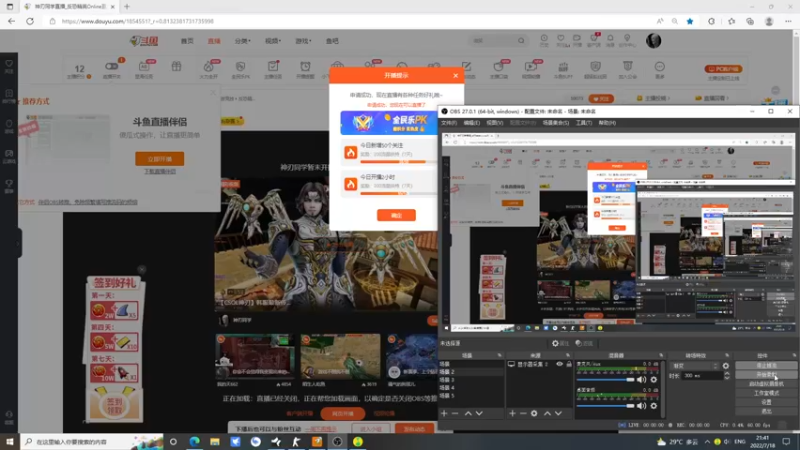This screenshot has width=800, height=450.
Task: Adjust the 麦克风/Aux volume slider
Action: pyautogui.click(x=606, y=380)
